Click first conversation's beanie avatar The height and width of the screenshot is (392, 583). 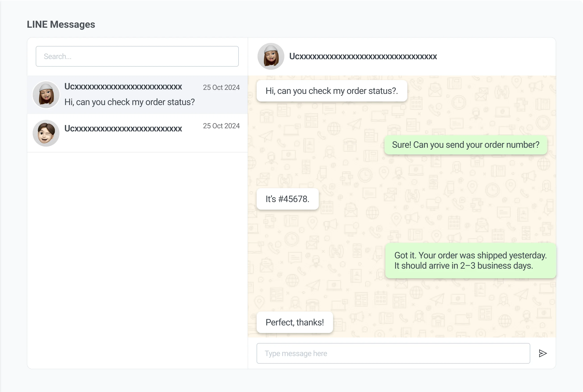46,95
